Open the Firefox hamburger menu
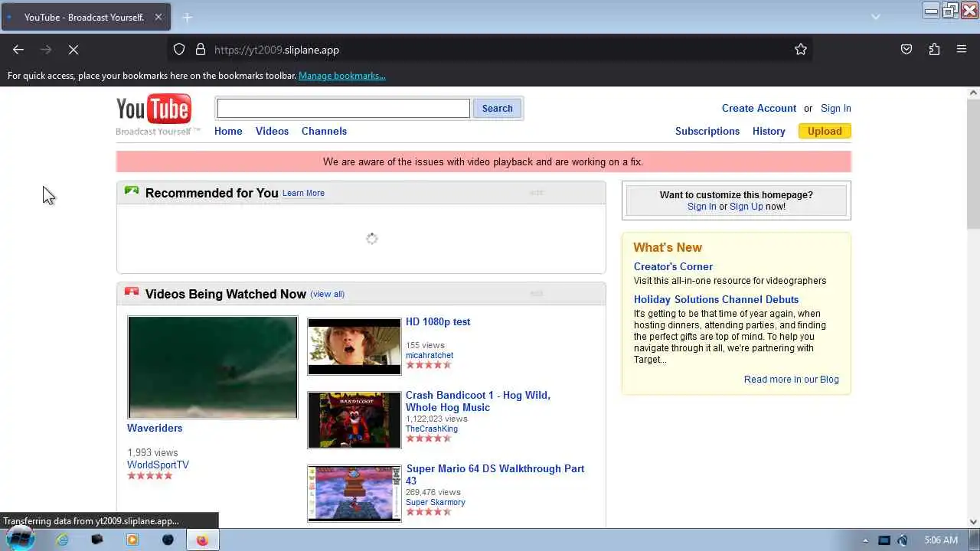Image resolution: width=980 pixels, height=551 pixels. coord(962,50)
